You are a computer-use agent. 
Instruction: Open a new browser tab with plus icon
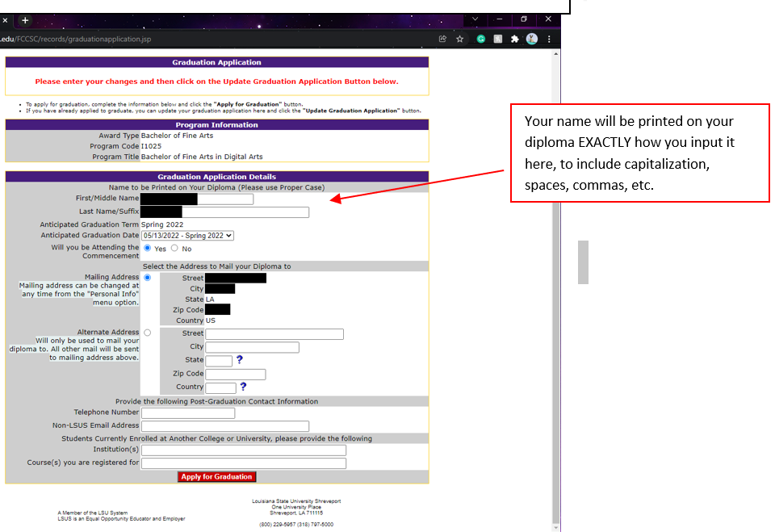point(25,20)
